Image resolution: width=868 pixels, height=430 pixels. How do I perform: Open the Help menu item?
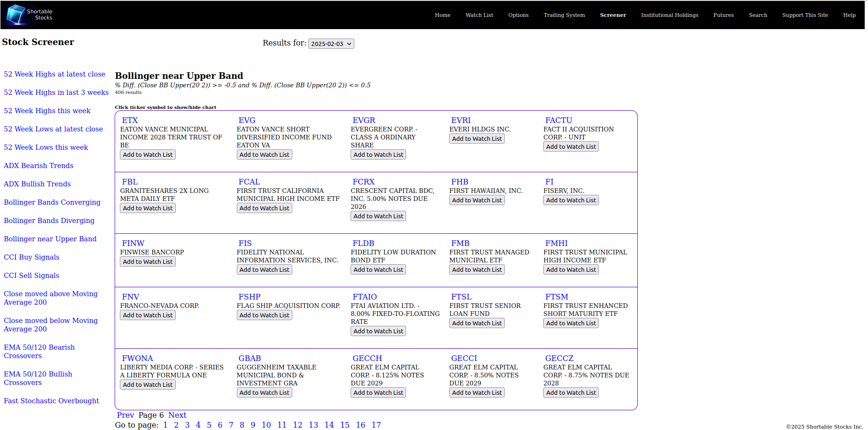coord(849,15)
